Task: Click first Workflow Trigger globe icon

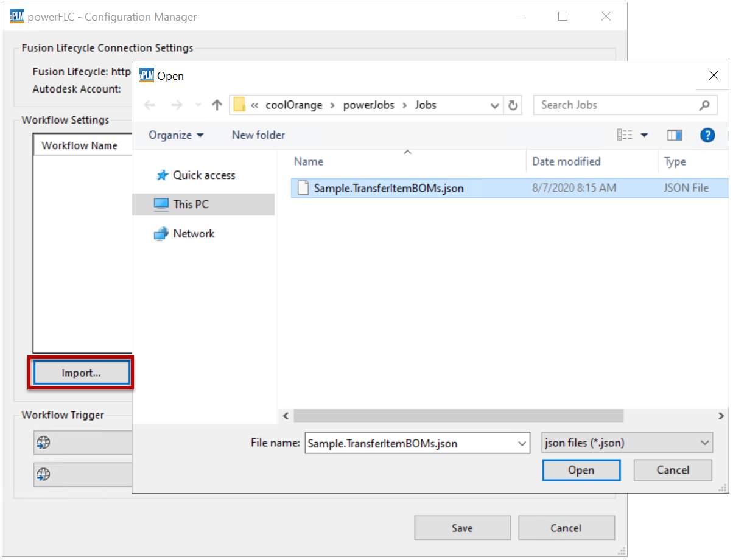Action: coord(44,443)
